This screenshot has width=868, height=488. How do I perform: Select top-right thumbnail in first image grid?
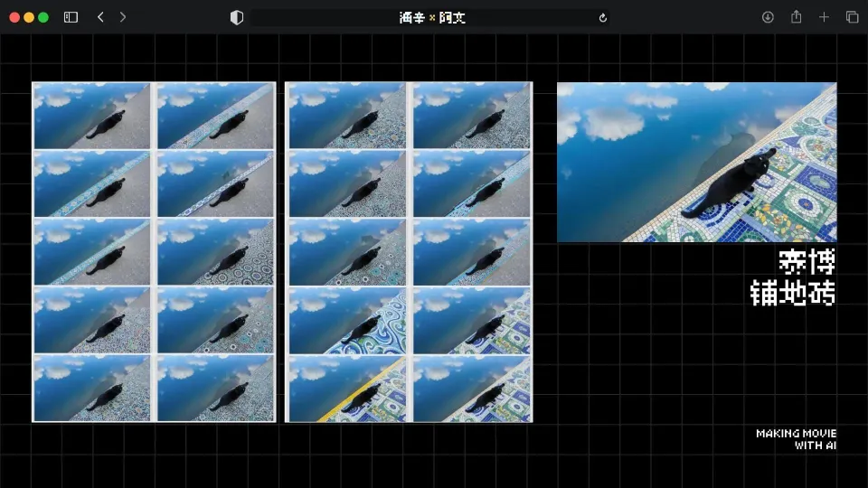(215, 116)
